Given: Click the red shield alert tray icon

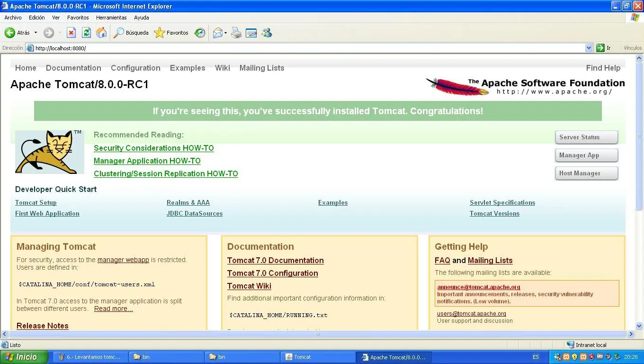Looking at the screenshot, I should click(x=591, y=357).
